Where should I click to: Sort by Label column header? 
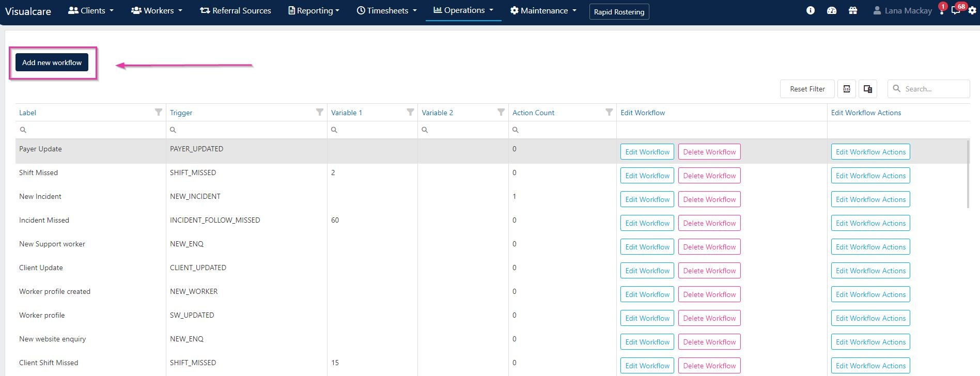(27, 113)
